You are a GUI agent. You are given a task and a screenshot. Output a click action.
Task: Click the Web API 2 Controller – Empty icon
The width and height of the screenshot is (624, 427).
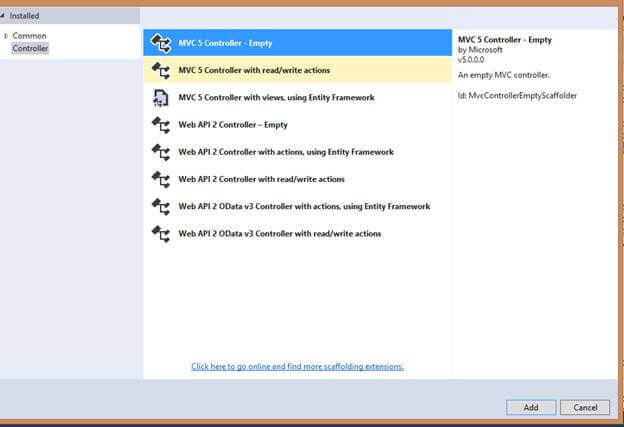click(x=161, y=125)
